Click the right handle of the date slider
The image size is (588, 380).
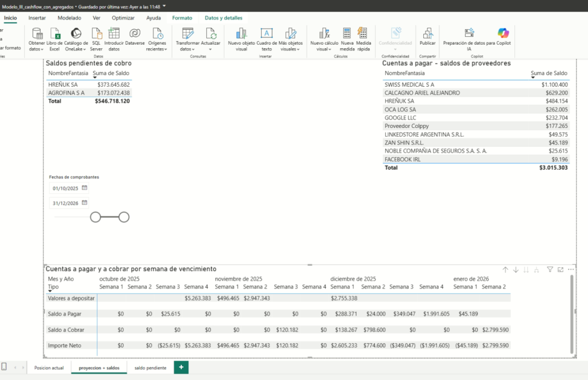pyautogui.click(x=123, y=217)
